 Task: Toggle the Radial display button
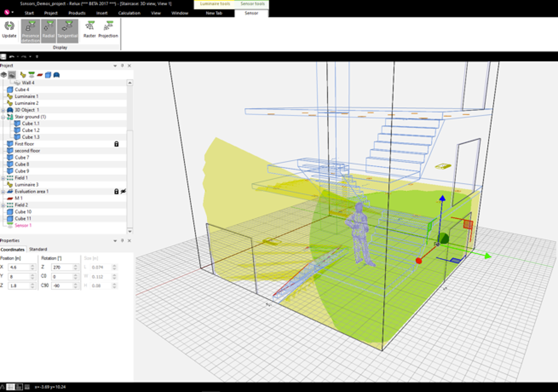pos(48,31)
